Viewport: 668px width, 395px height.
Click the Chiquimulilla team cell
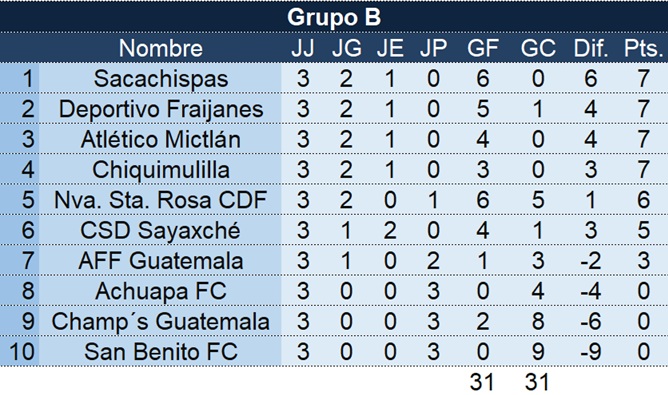pos(161,170)
